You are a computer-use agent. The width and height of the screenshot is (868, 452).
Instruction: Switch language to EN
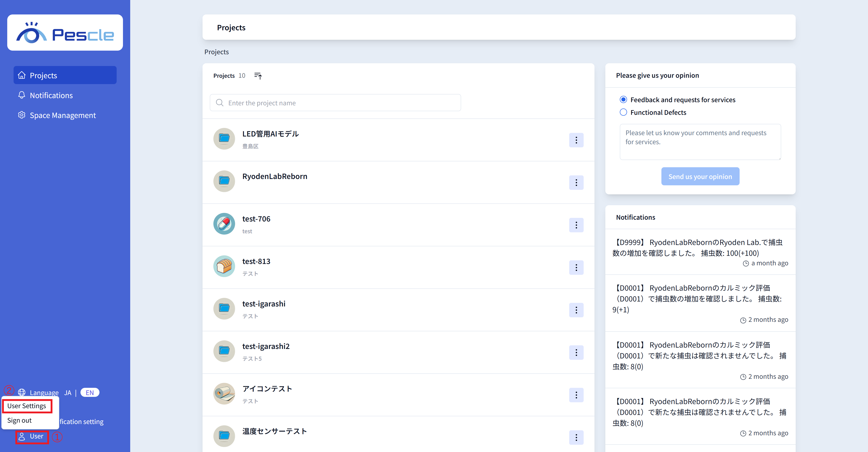pos(89,392)
